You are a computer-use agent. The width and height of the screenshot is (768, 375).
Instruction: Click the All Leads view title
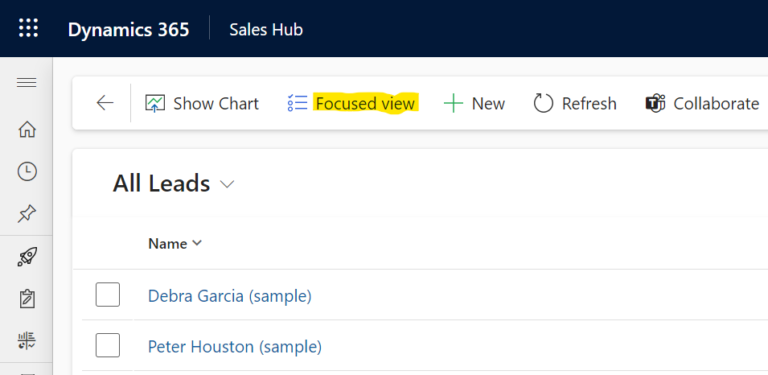coord(161,184)
